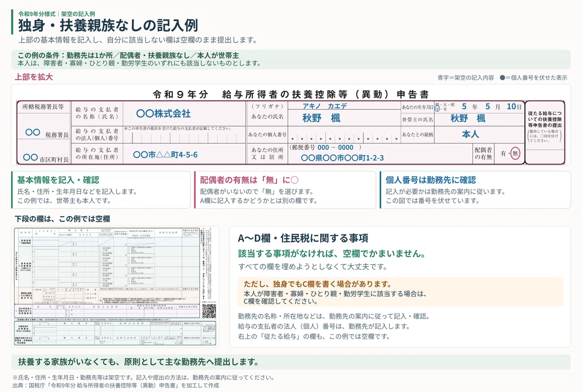
Task: Click the furigana アキノ カエデ
Action: point(324,105)
